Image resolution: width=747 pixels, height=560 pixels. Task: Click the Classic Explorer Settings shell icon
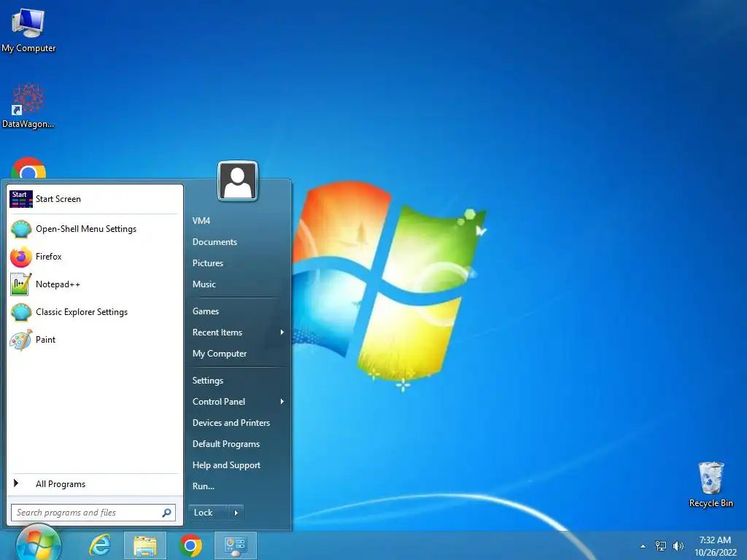tap(21, 312)
